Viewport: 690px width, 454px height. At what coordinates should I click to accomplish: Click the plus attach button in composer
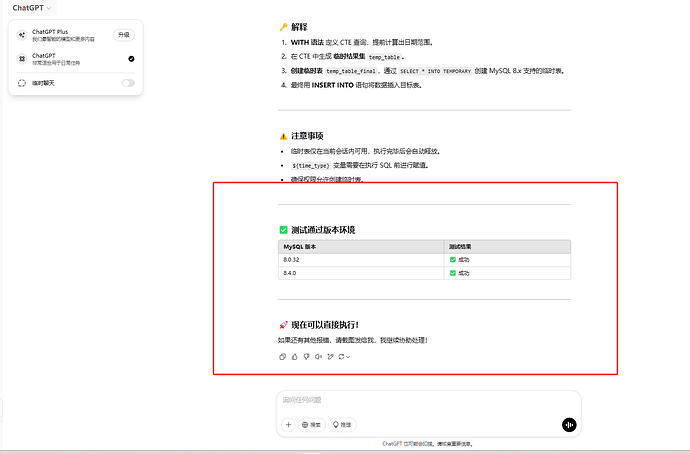(288, 425)
